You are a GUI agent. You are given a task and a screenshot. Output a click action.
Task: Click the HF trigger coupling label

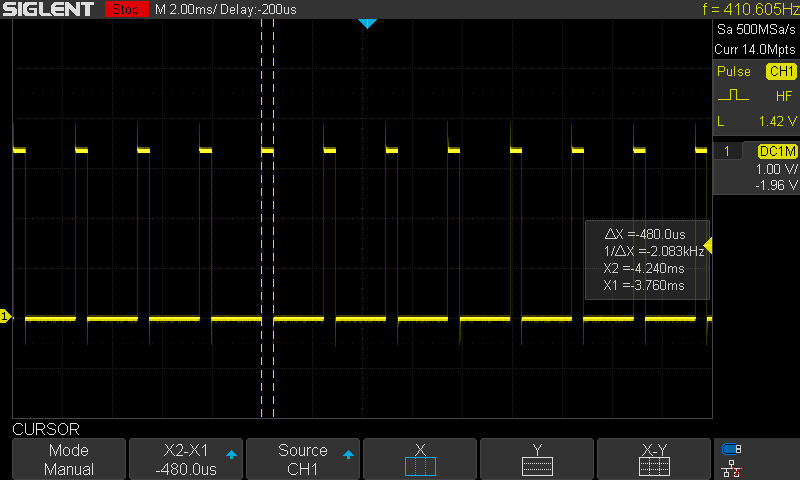pos(784,96)
